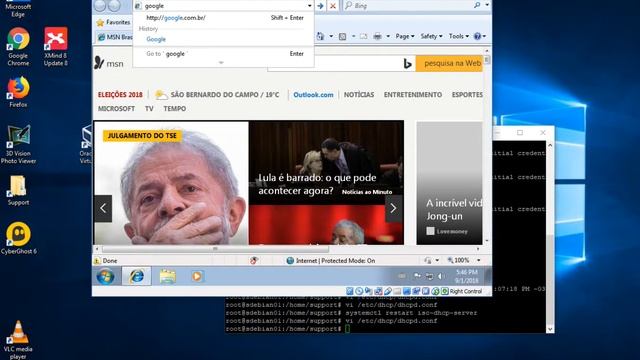Image resolution: width=640 pixels, height=360 pixels.
Task: Expand the Home button dropdown arrow
Action: click(331, 36)
